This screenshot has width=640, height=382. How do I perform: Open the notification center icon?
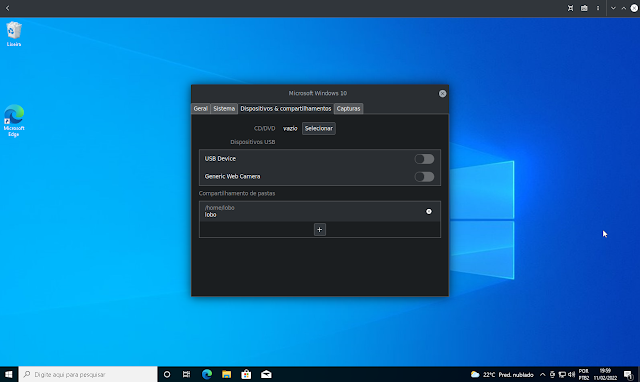[629, 374]
